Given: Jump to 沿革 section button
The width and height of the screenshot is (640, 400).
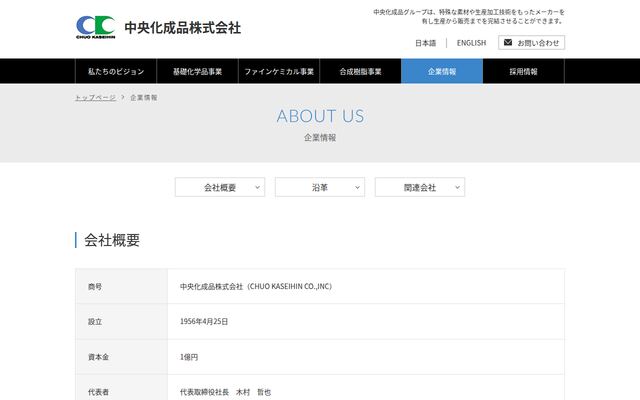Looking at the screenshot, I should [x=320, y=187].
